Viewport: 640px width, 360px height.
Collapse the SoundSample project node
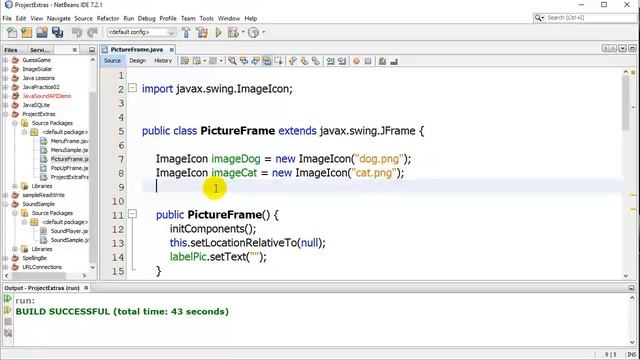pos(5,204)
